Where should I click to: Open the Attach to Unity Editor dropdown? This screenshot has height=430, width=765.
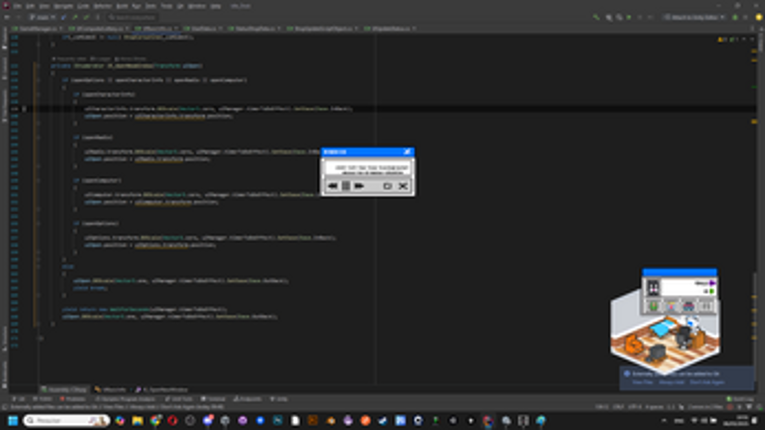click(x=695, y=17)
